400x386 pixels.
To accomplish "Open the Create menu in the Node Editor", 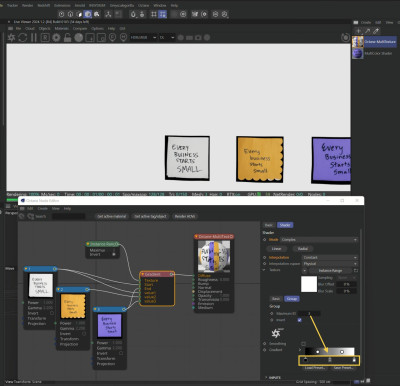I will pos(43,208).
